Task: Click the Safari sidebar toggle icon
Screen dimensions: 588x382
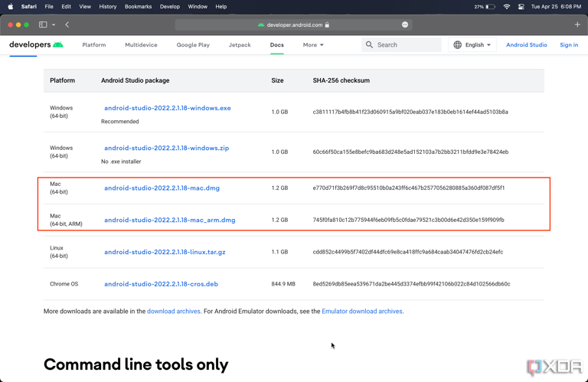Action: point(43,24)
